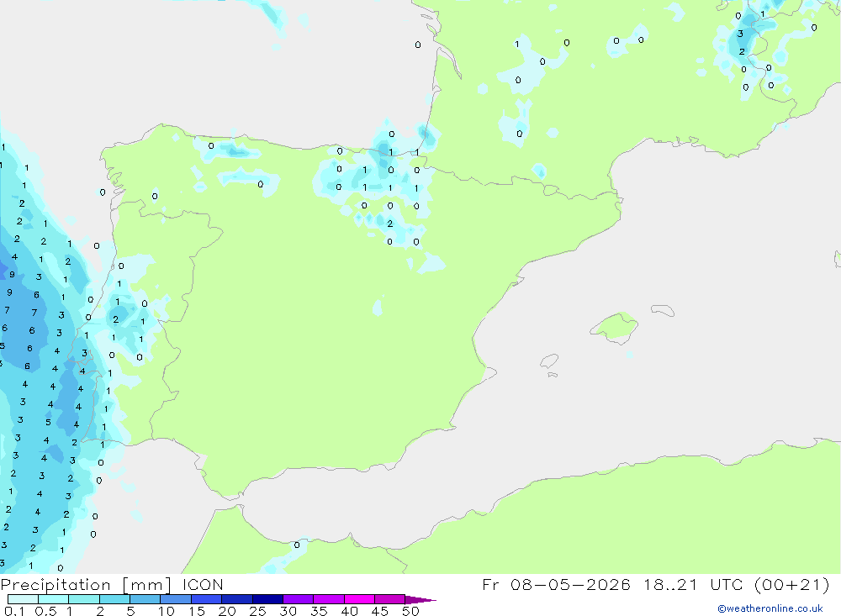Image resolution: width=841 pixels, height=616 pixels.
Task: Click the 1–2 mm legend color swatch
Action: pyautogui.click(x=84, y=599)
